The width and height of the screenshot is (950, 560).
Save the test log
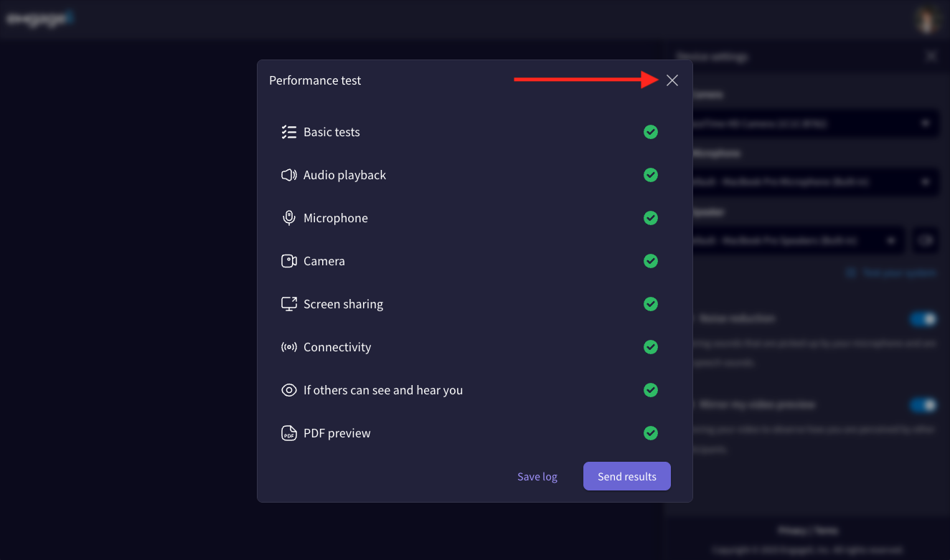tap(537, 476)
